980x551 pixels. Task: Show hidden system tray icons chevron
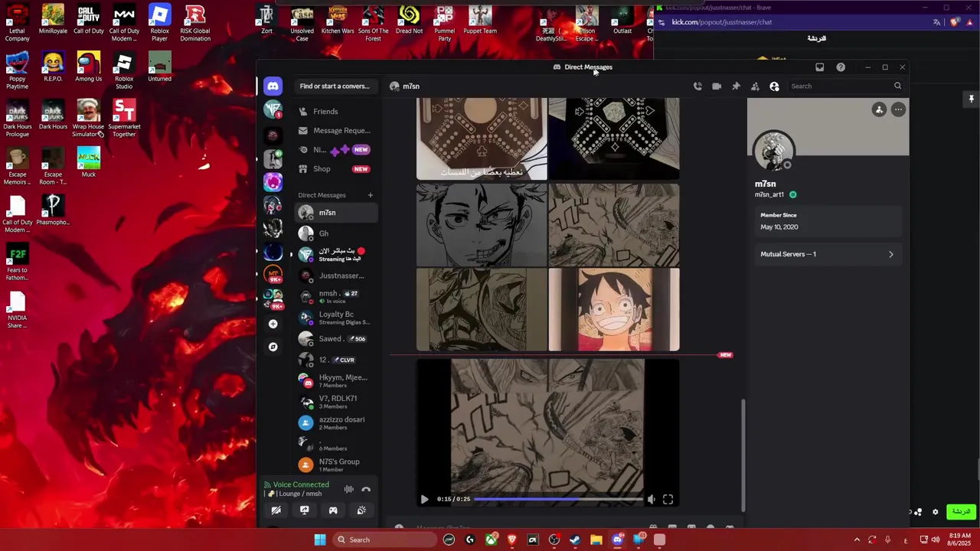(x=857, y=540)
